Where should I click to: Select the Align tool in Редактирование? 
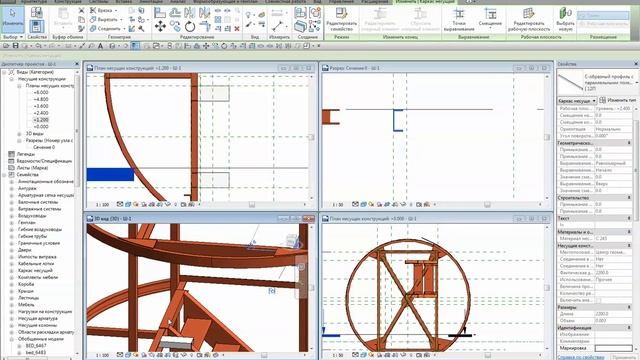[160, 13]
